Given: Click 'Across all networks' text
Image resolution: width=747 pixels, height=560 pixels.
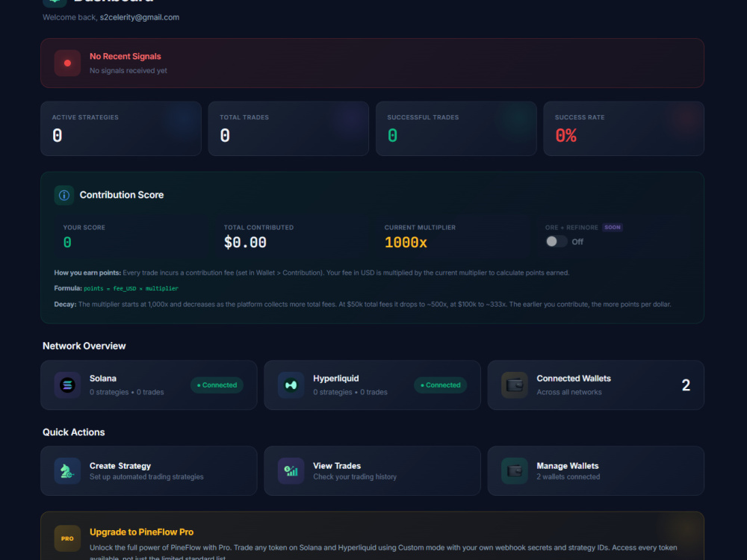Looking at the screenshot, I should pyautogui.click(x=568, y=392).
